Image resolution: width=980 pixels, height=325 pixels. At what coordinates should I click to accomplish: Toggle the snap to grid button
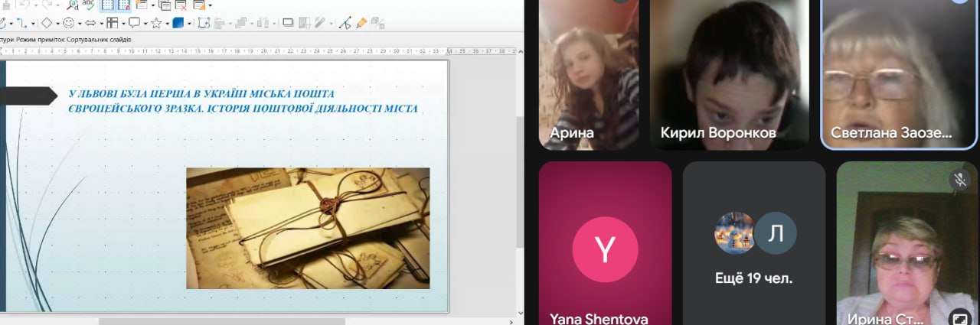(123, 5)
